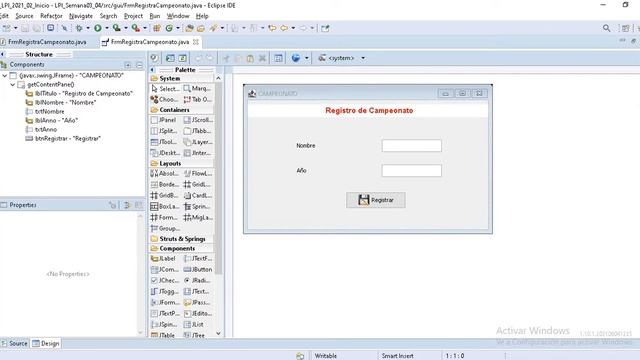Screen dimensions: 640x360
Task: Choose the JToggleButton palette item
Action: (165, 291)
